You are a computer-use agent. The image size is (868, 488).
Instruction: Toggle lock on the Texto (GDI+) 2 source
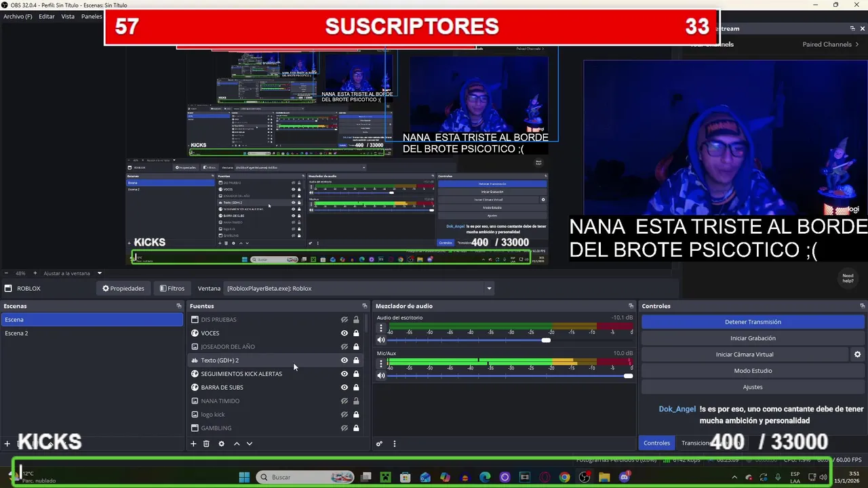coord(356,361)
